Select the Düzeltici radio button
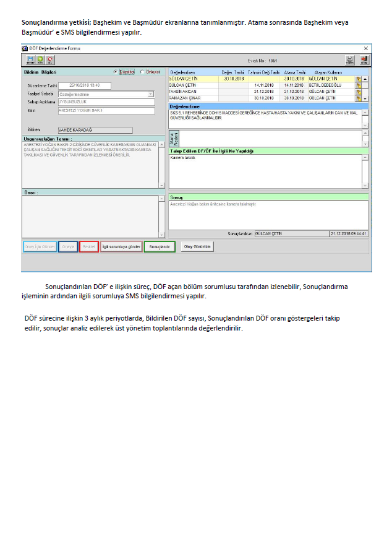 coord(116,72)
